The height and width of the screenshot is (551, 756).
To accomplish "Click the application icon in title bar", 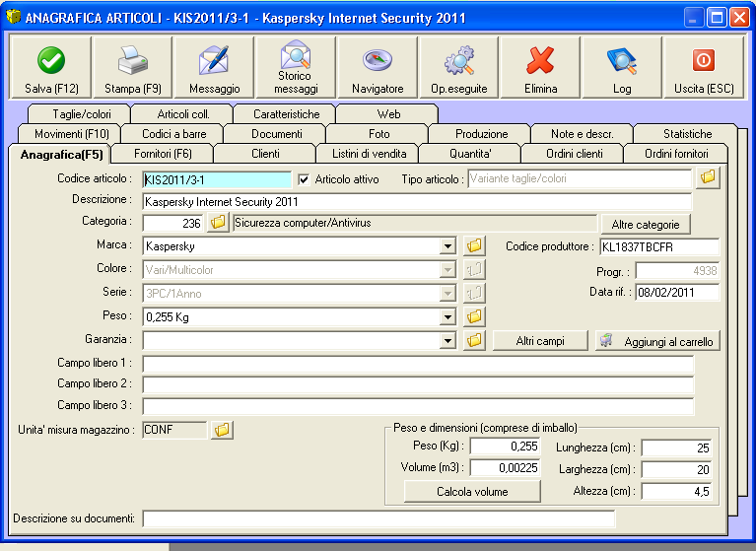I will pos(13,17).
